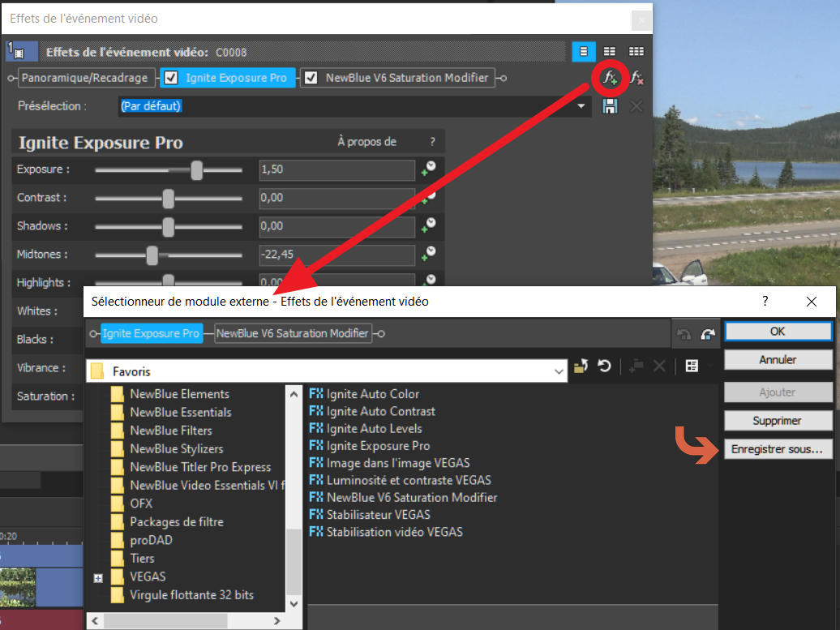Click the delete X icon in selector toolbar
The height and width of the screenshot is (630, 840).
pos(659,366)
